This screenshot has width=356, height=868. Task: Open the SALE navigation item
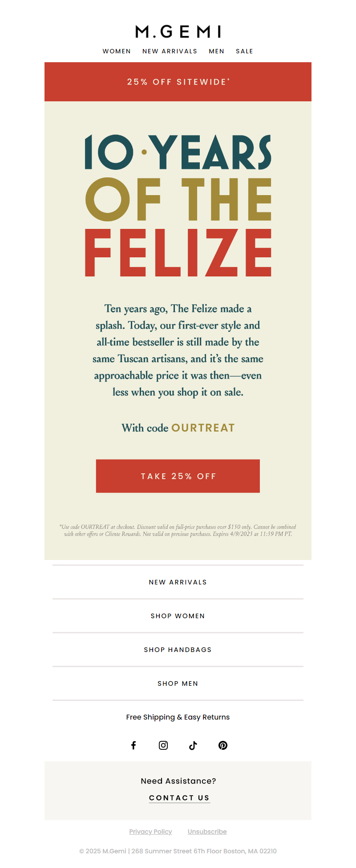pos(244,52)
